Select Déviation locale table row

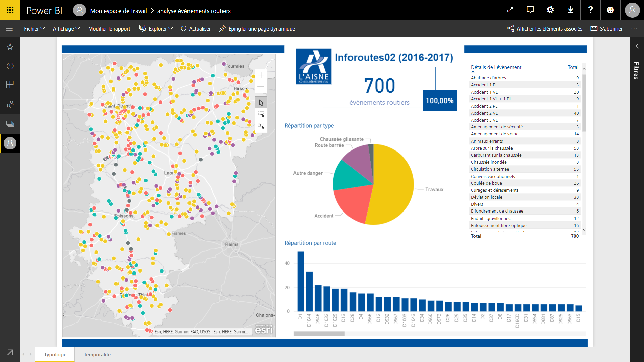525,197
